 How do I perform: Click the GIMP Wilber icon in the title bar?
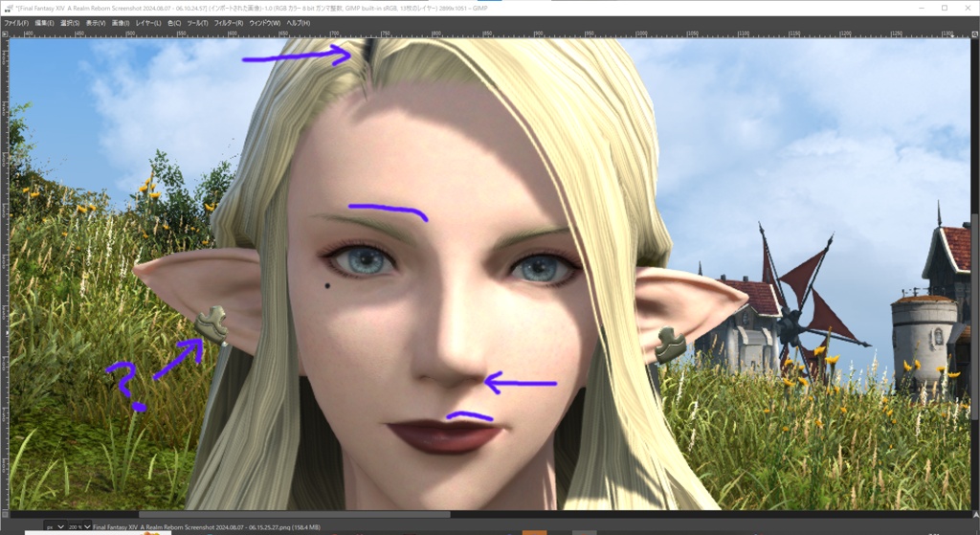pyautogui.click(x=8, y=8)
